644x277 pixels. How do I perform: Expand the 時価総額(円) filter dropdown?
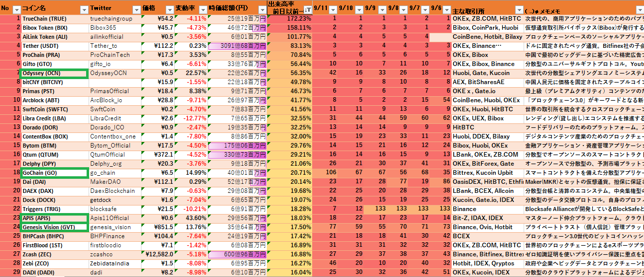261,10
